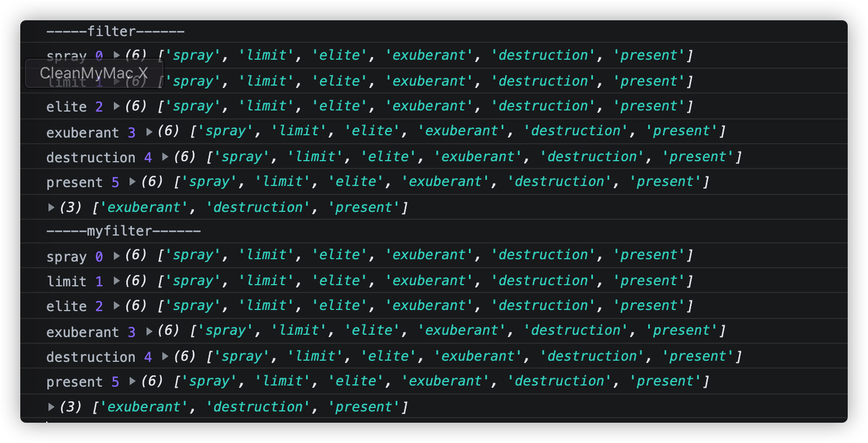The width and height of the screenshot is (868, 443).
Task: Expand array next to 'limit 1' under myfilter
Action: coord(117,281)
